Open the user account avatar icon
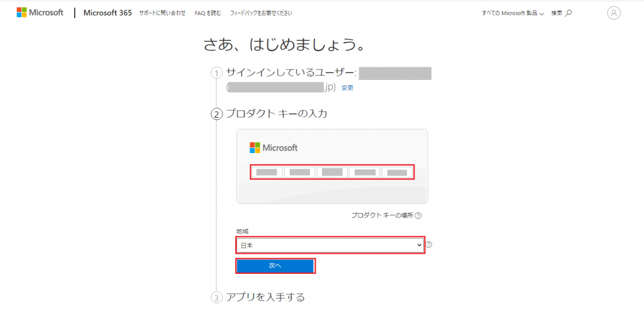644x325 pixels. click(614, 13)
